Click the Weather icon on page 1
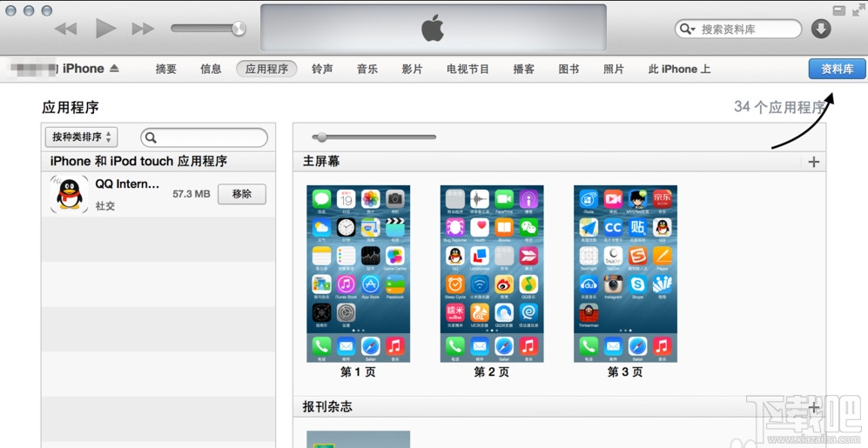 click(321, 227)
